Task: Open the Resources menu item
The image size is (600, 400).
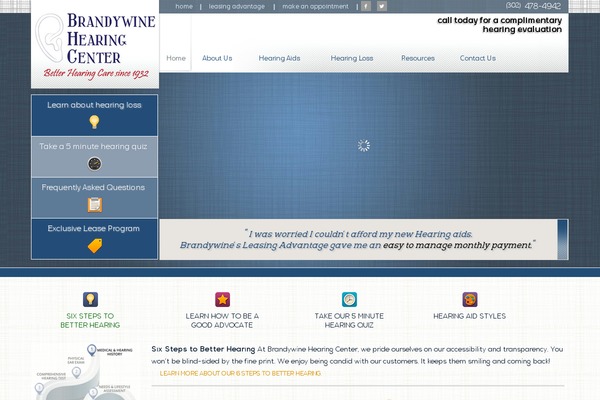Action: pos(418,58)
